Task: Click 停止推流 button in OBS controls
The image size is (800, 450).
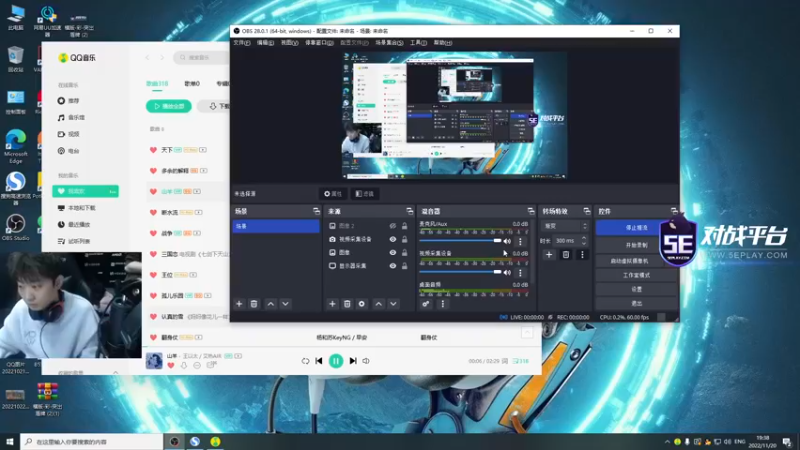Action: point(636,228)
